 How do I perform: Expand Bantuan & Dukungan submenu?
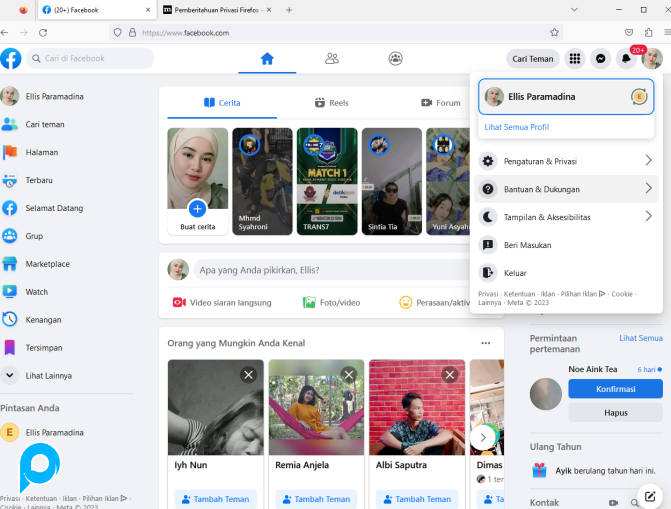565,189
